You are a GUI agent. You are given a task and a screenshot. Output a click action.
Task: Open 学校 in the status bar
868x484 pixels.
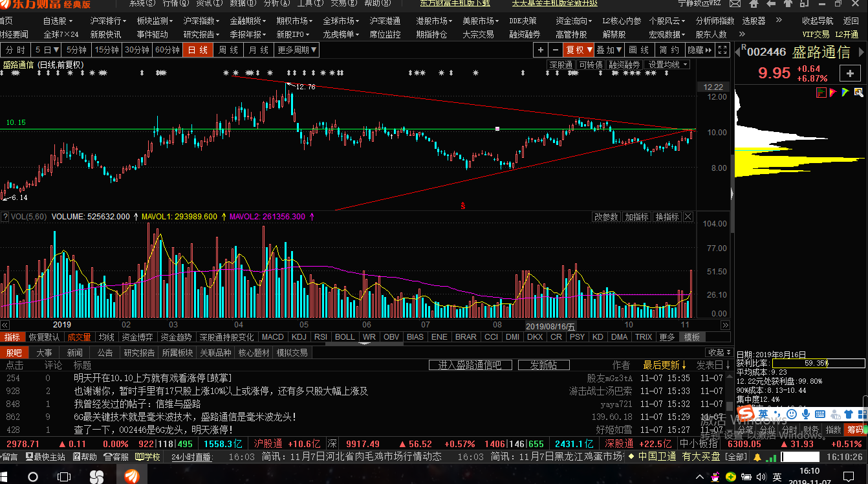click(x=148, y=457)
